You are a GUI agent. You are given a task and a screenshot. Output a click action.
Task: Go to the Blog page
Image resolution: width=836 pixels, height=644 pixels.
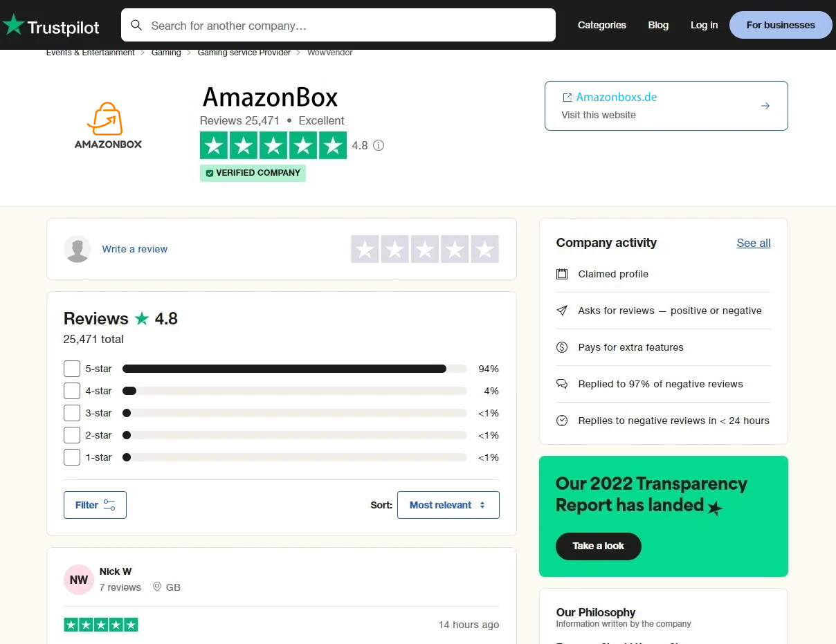tap(658, 25)
